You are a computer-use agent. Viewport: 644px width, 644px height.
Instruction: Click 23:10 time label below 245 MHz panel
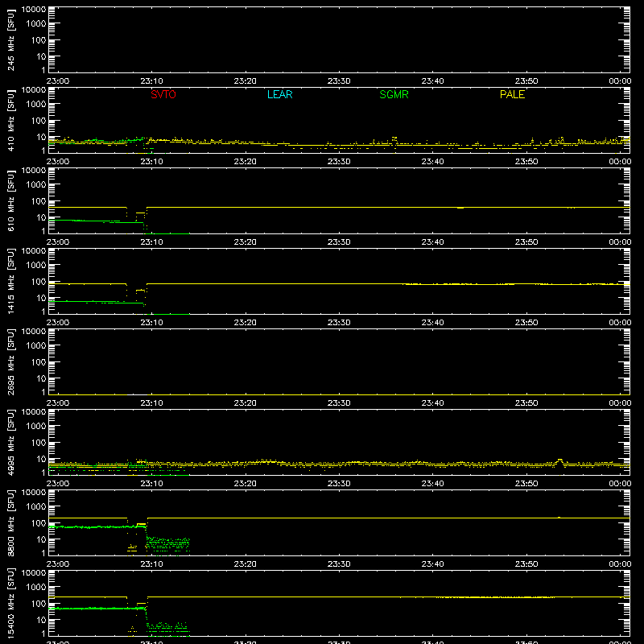click(x=151, y=81)
